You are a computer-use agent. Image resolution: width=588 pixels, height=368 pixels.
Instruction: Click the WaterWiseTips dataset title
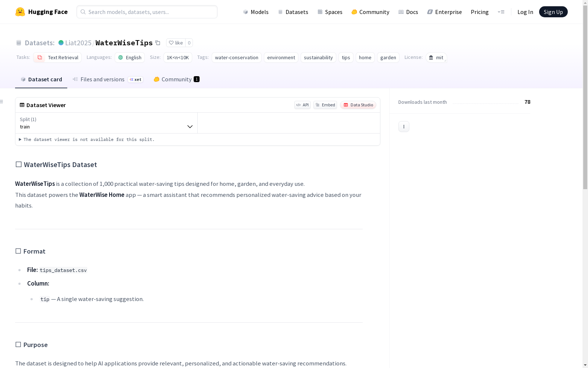tap(124, 43)
